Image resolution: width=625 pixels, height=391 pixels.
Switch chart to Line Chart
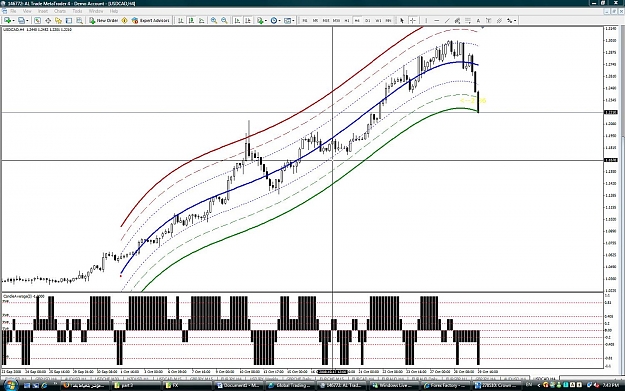(x=202, y=20)
